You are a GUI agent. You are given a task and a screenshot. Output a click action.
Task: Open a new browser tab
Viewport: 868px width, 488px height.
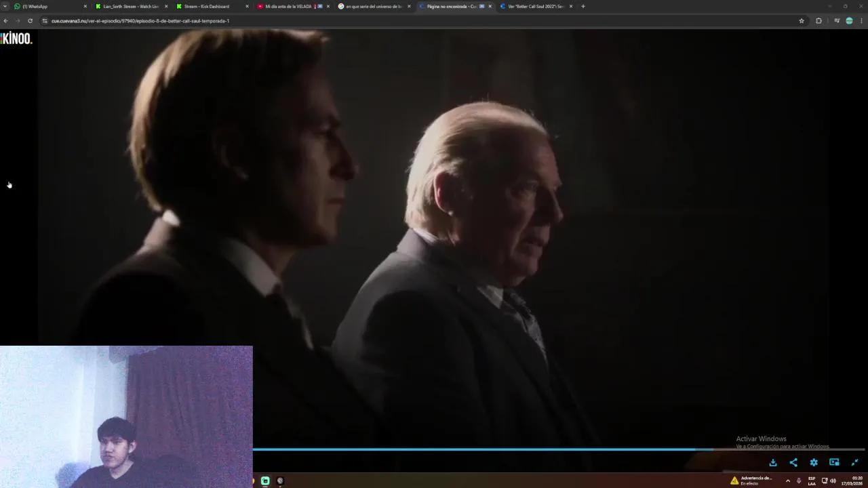[583, 6]
